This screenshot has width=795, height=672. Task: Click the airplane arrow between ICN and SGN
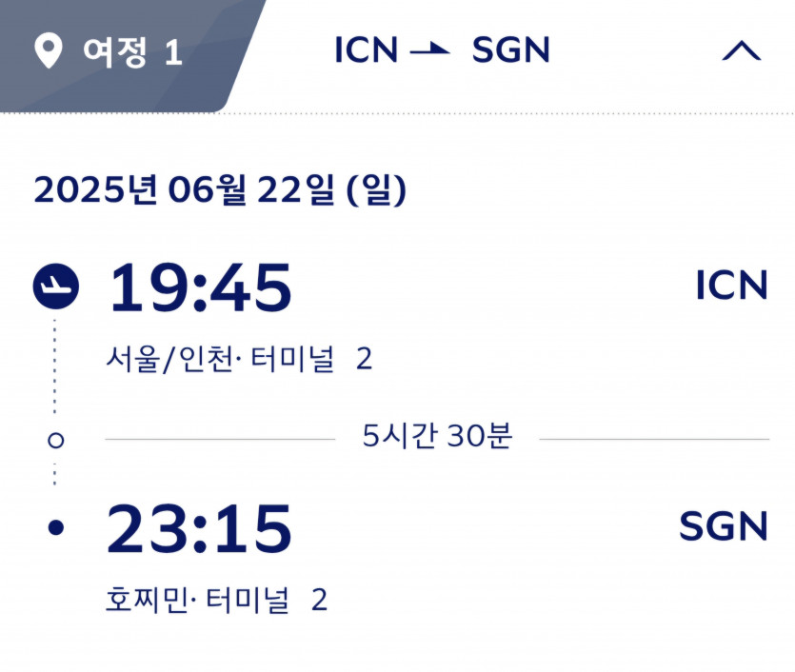coord(430,49)
